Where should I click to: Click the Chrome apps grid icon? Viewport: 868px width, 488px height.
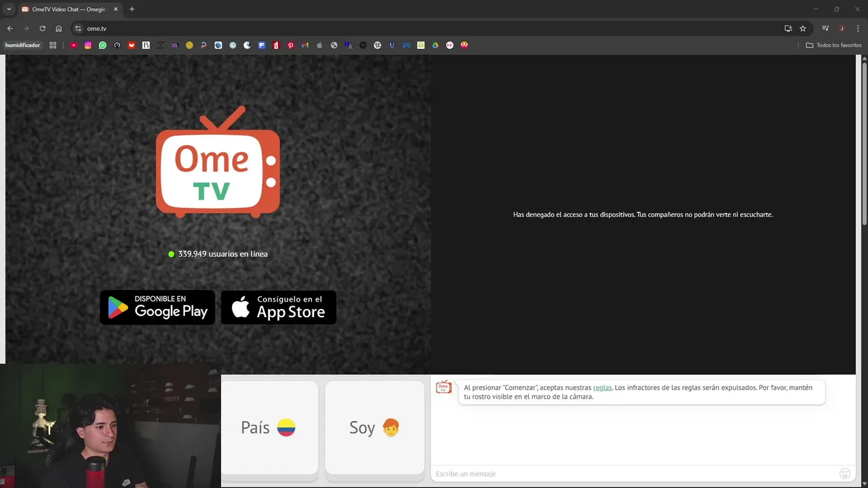pyautogui.click(x=53, y=45)
